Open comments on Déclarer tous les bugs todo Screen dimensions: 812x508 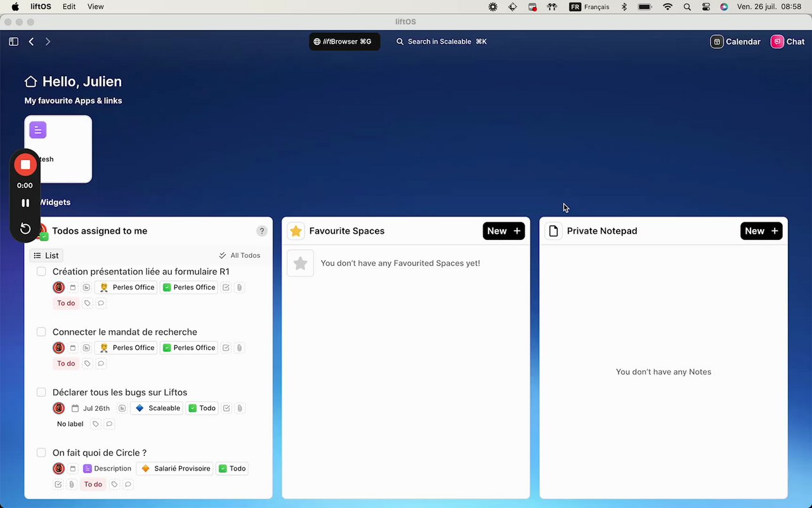coord(109,424)
